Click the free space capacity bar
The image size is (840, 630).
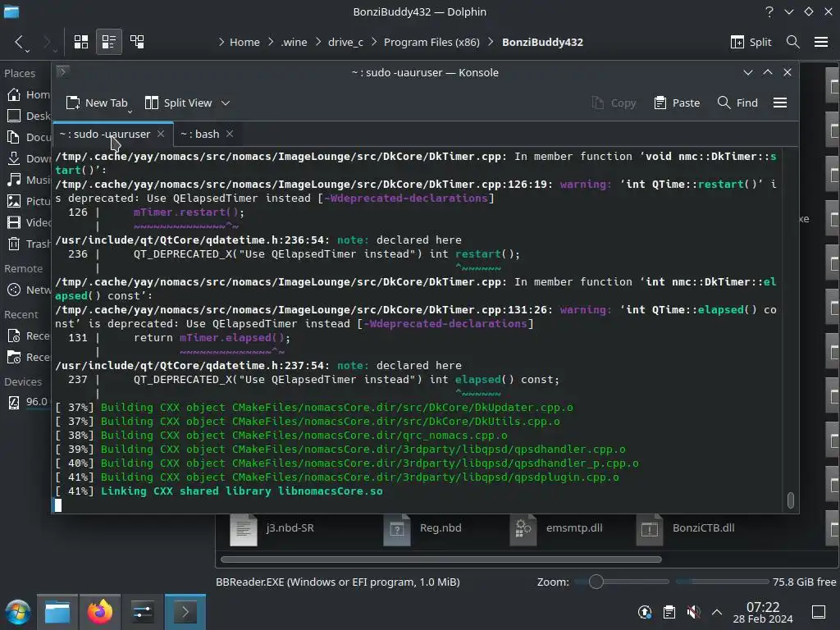click(722, 582)
